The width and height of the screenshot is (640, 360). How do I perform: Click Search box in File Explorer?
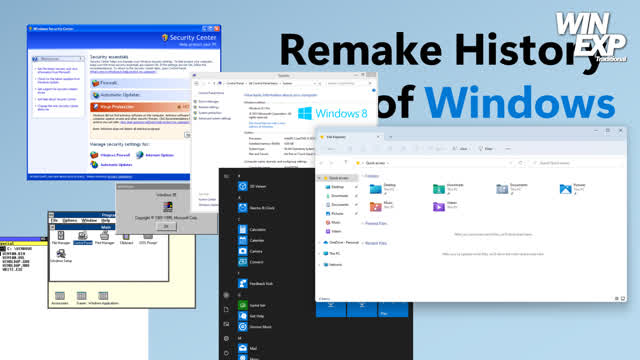coord(577,163)
